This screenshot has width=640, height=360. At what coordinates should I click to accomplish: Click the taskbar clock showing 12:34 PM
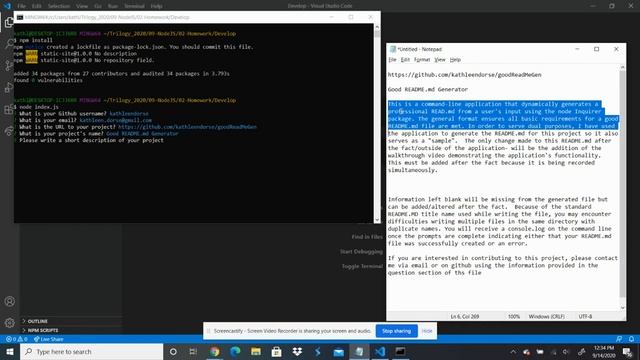pos(604,351)
